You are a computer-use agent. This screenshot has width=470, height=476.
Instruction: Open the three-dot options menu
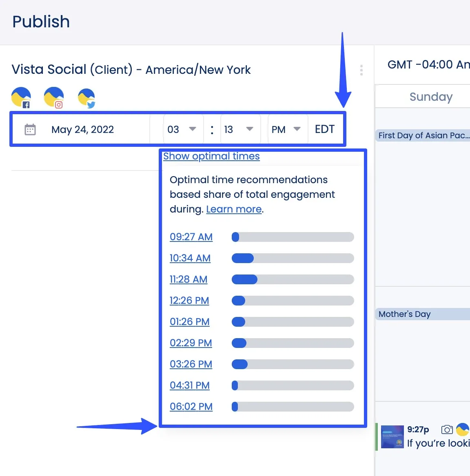[361, 70]
